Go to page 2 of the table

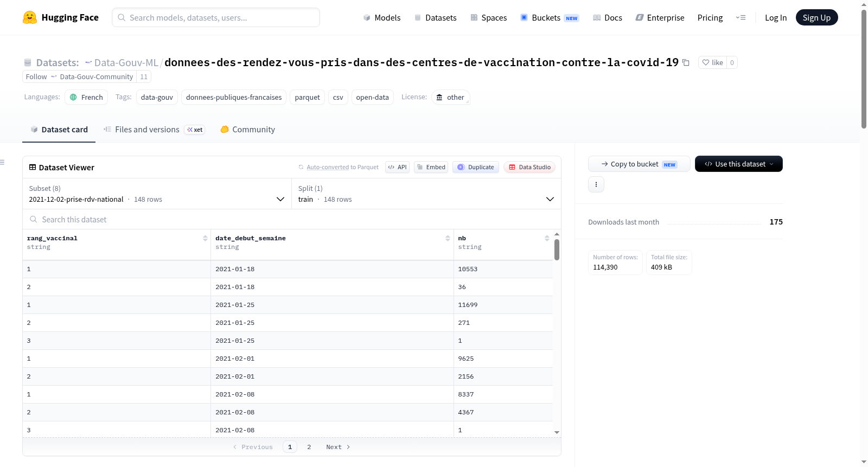[x=309, y=447]
